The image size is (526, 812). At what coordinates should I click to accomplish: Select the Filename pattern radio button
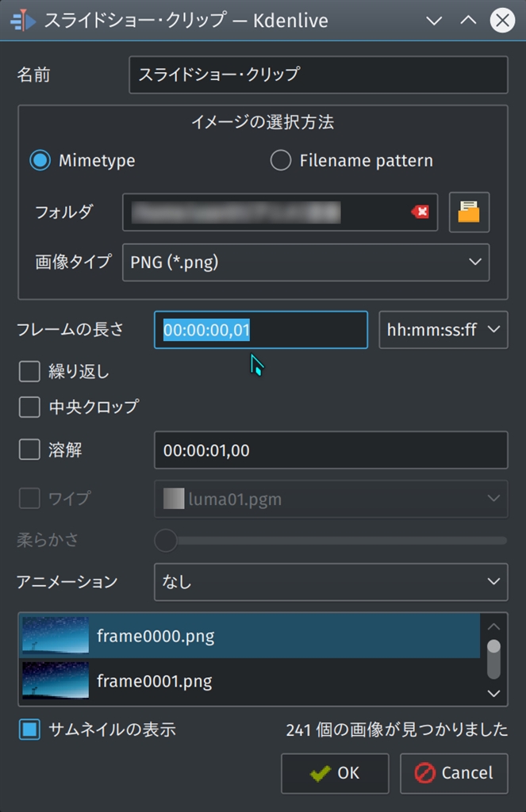coord(281,161)
